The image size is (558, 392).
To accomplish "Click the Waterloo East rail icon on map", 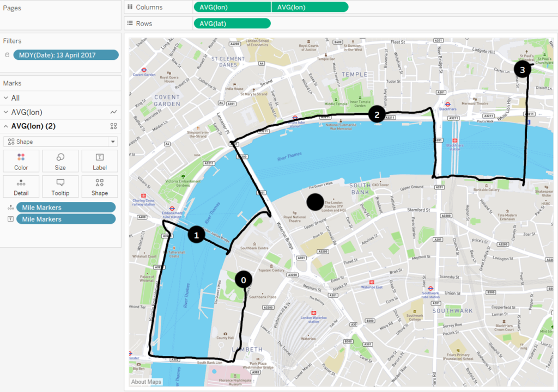I will [372, 283].
